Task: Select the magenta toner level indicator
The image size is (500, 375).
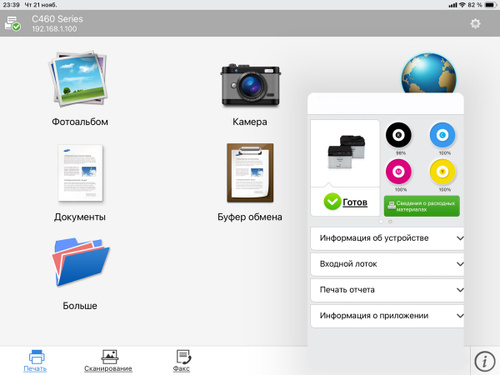Action: [398, 171]
